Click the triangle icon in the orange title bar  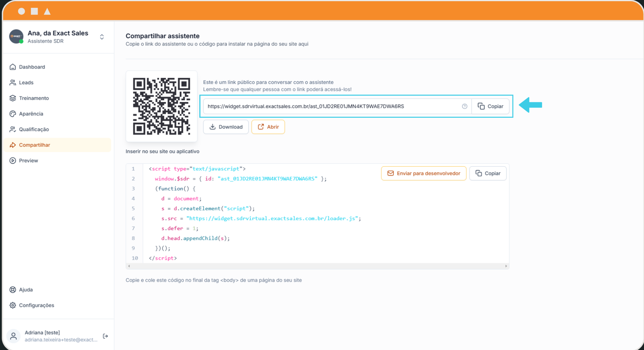pyautogui.click(x=47, y=11)
